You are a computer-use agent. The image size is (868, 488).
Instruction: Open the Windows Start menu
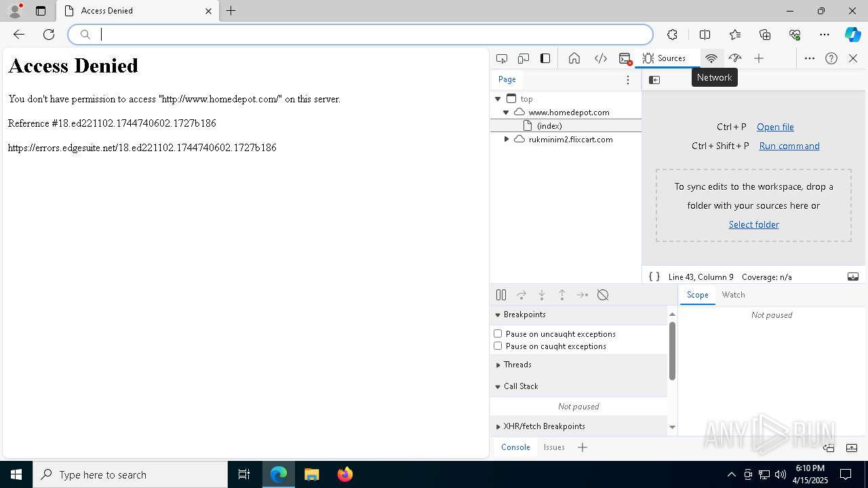click(16, 474)
